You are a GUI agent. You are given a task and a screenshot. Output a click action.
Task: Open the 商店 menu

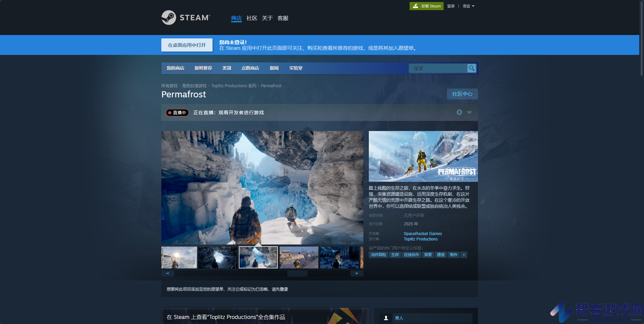pos(236,18)
